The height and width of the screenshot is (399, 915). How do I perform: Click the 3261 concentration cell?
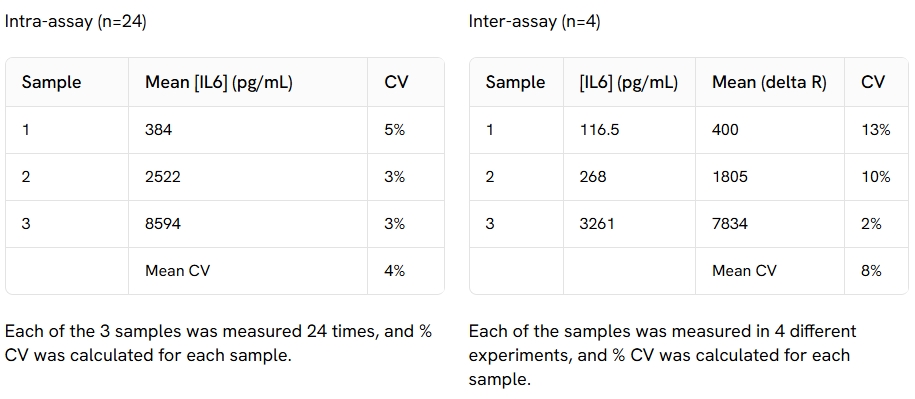pyautogui.click(x=629, y=224)
